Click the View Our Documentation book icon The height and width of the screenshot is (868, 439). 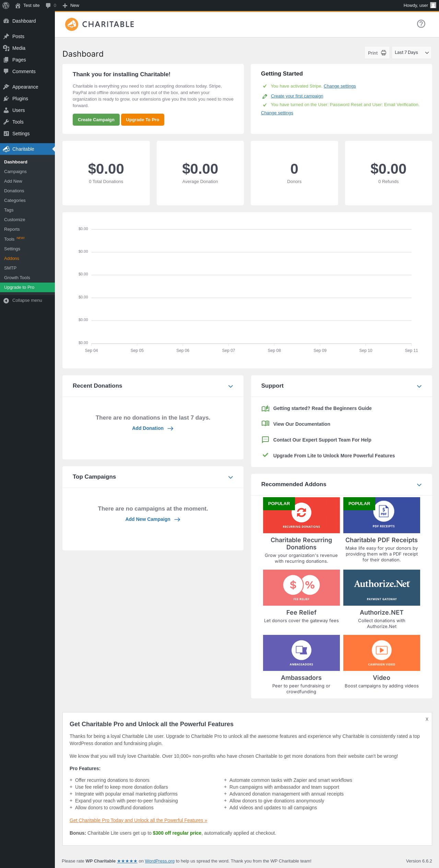coord(265,424)
